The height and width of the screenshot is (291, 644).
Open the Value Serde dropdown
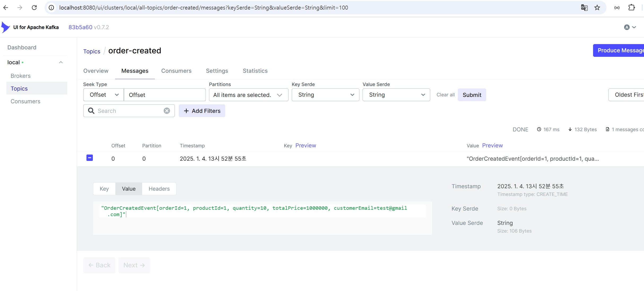pyautogui.click(x=396, y=95)
